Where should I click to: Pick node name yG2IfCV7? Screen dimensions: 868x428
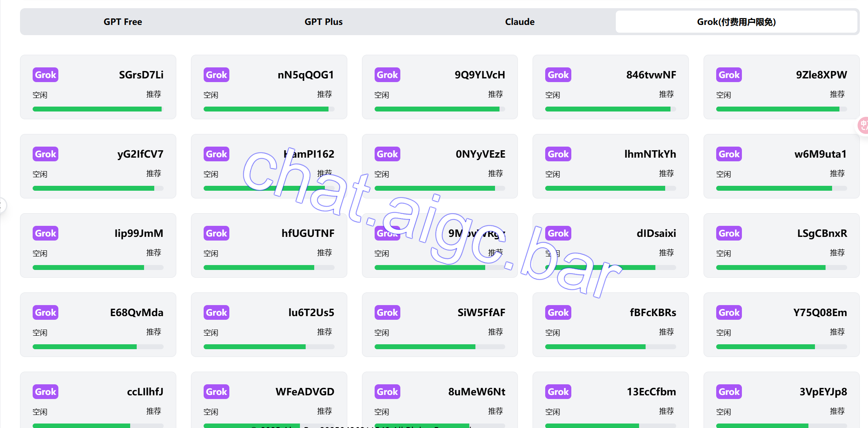tap(140, 154)
